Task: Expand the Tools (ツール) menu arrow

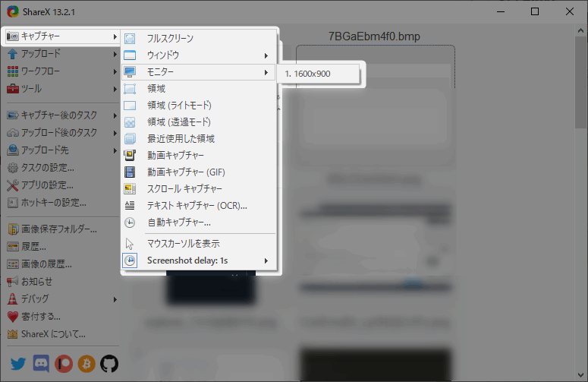Action: point(115,90)
